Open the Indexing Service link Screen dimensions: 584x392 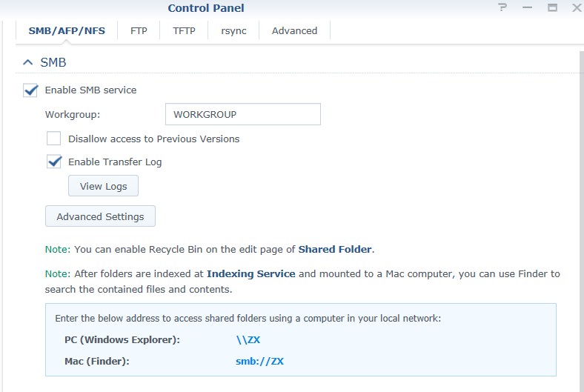(251, 273)
